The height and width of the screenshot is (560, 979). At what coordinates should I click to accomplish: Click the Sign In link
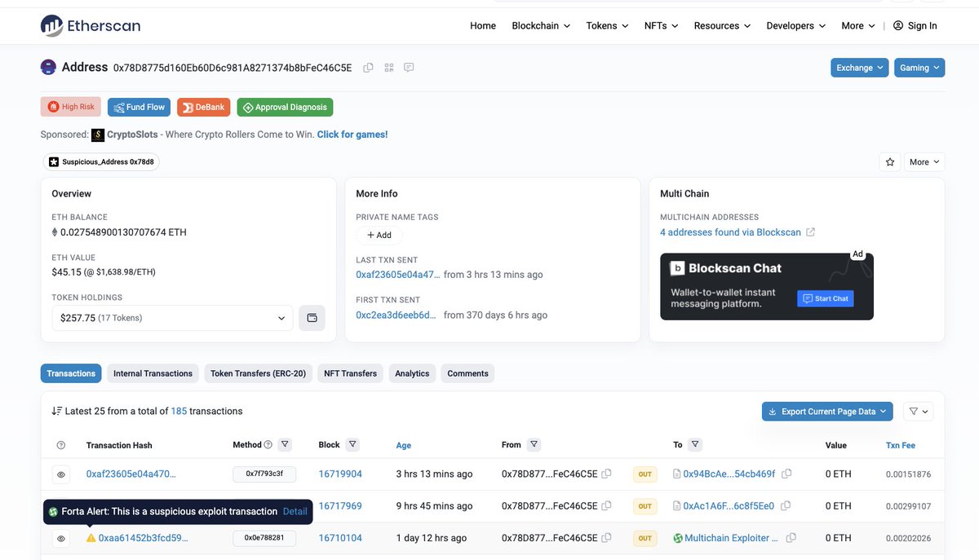(x=922, y=25)
